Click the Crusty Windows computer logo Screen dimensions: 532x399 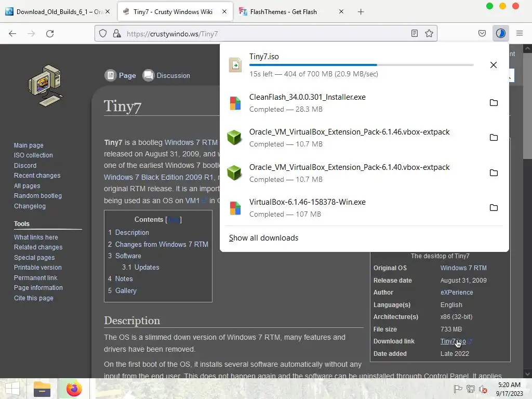tap(46, 86)
